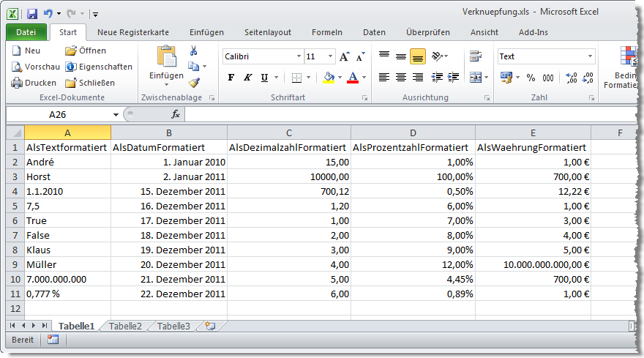Click the Drucken button
Screen dimensions: 644x358
pos(34,83)
